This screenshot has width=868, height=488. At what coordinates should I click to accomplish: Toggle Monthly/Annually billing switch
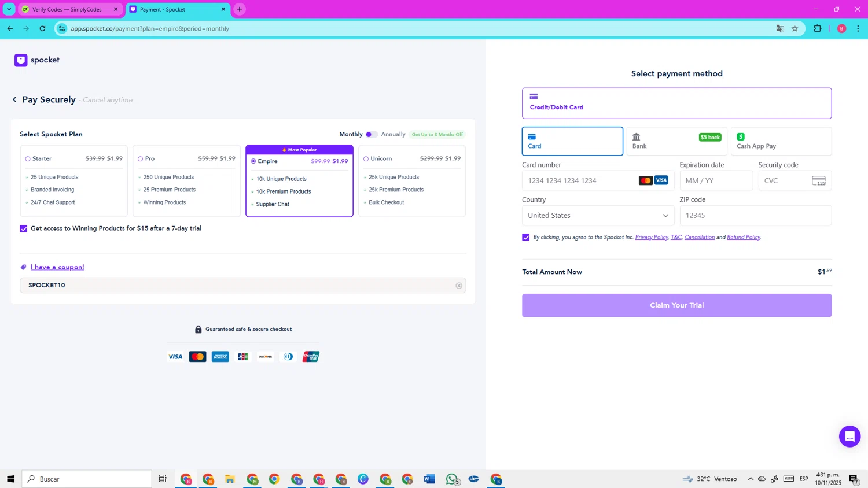[x=372, y=134]
